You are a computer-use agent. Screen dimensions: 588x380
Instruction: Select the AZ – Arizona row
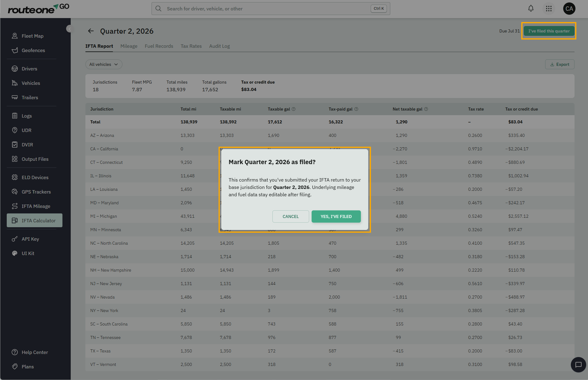[x=330, y=135]
